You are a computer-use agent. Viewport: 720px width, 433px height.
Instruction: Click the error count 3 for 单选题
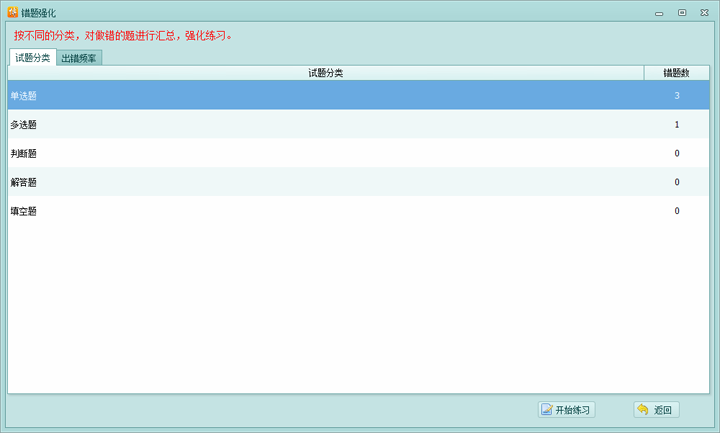pos(677,96)
